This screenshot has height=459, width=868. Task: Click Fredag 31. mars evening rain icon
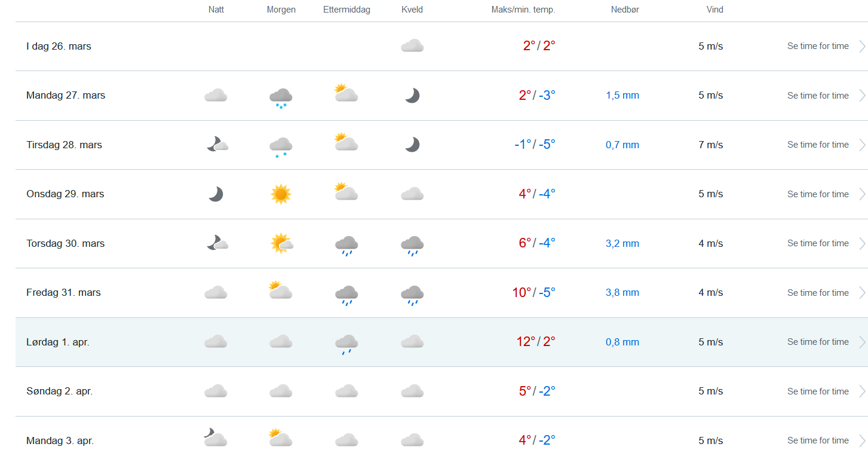pos(412,294)
